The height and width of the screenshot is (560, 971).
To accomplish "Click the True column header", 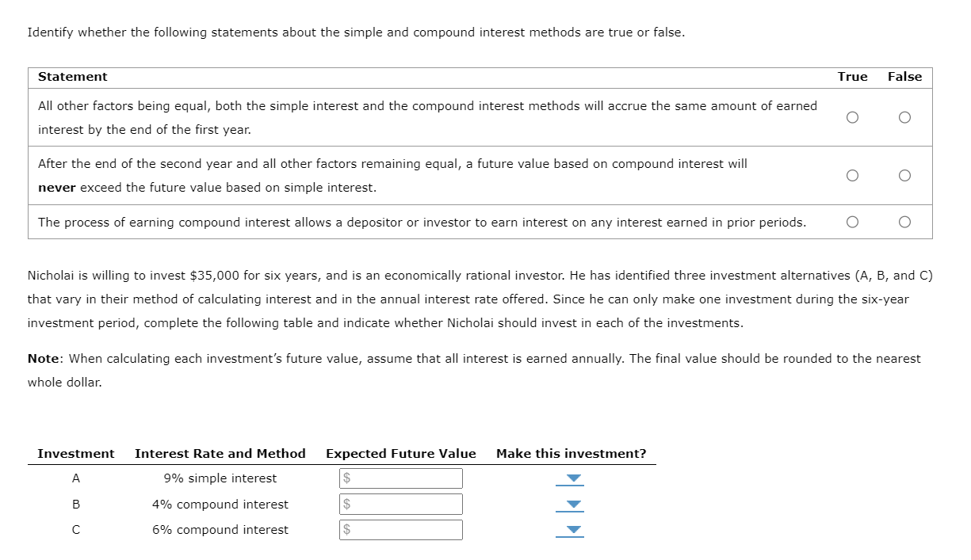I will click(852, 76).
